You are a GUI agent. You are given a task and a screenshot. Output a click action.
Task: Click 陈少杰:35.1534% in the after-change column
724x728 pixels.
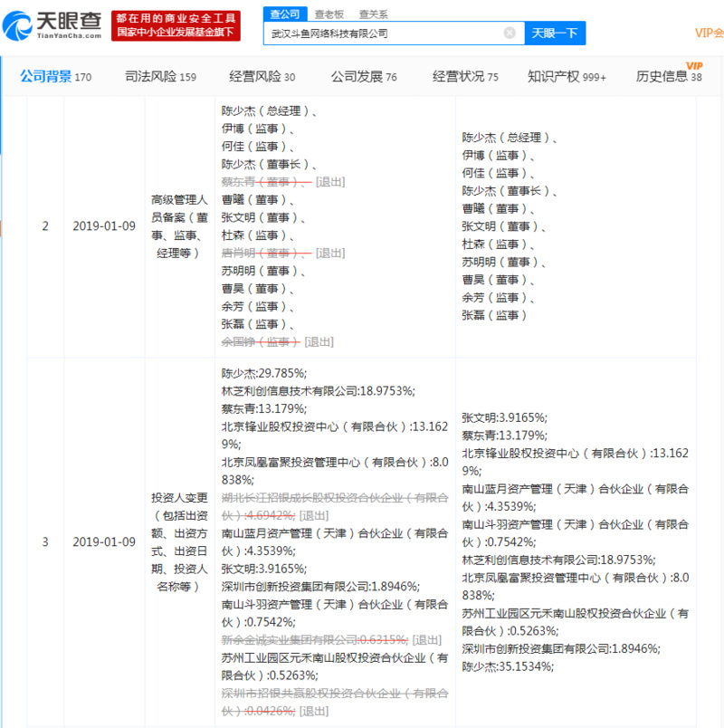(x=505, y=666)
